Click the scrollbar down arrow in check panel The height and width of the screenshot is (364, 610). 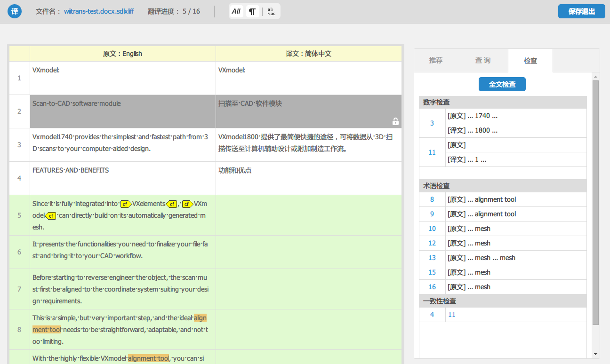pos(595,354)
